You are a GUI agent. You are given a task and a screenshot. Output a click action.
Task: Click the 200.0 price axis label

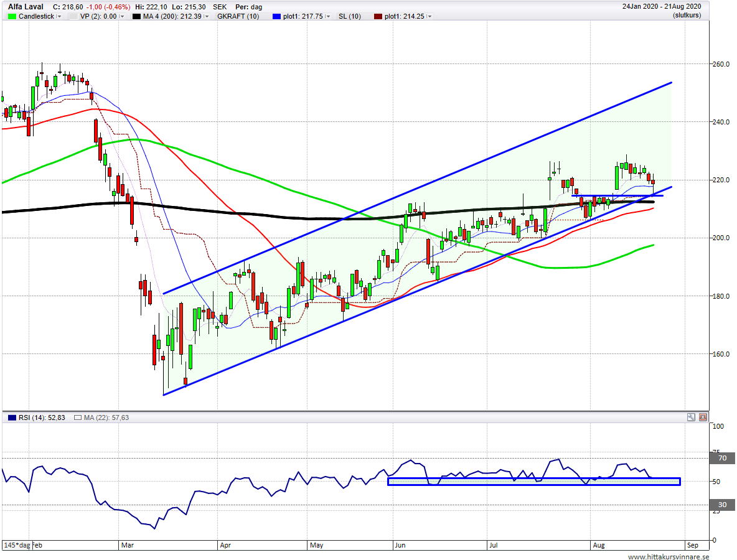point(721,238)
